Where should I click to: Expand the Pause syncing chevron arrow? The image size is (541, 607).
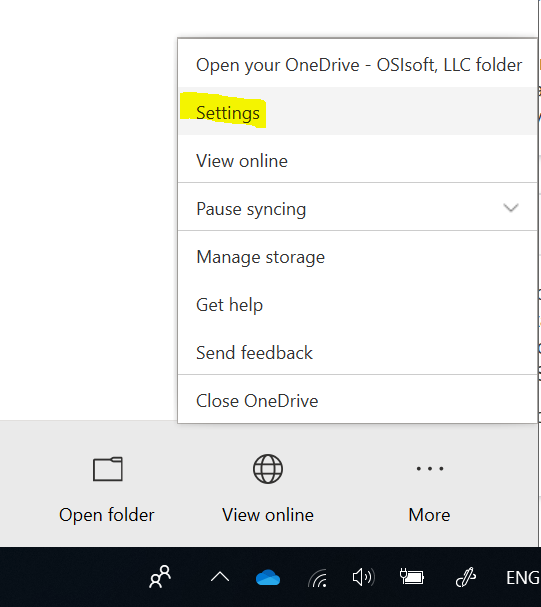[510, 208]
